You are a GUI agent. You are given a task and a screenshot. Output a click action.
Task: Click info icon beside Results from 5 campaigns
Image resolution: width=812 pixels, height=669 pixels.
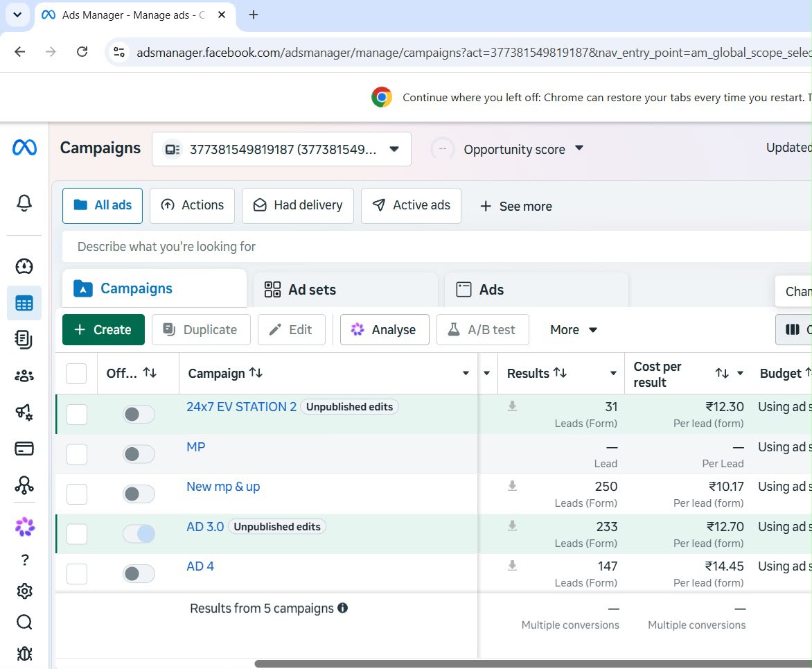[342, 608]
